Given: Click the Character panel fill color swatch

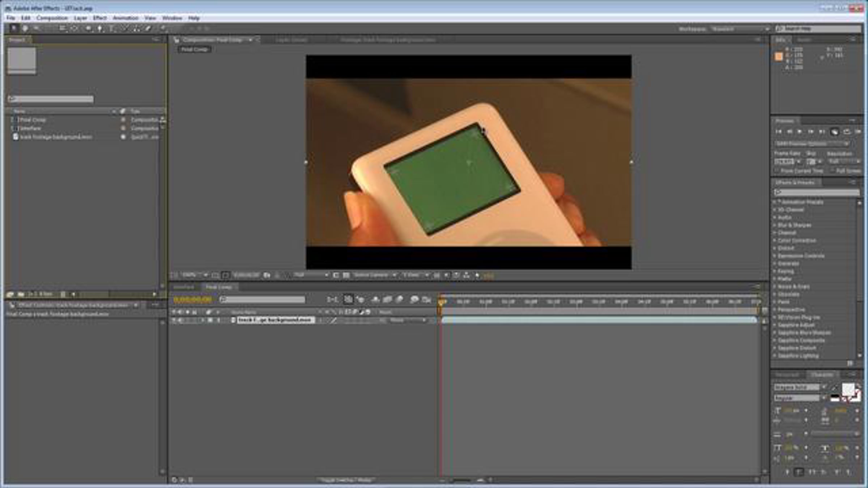Looking at the screenshot, I should tap(848, 389).
